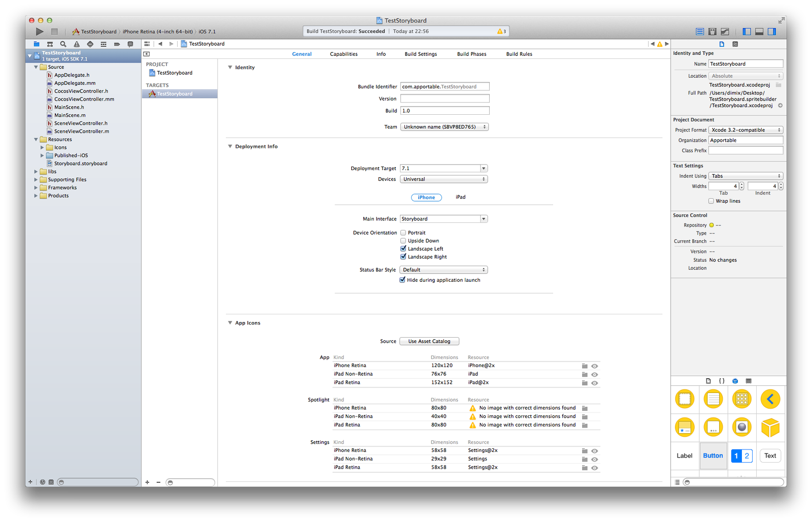This screenshot has height=522, width=812.
Task: Open the quick help inspector icon
Action: tap(735, 44)
